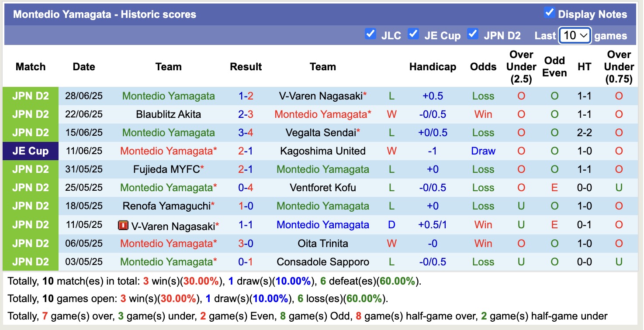Select the JPN D2 badge beside the Renofa Yamaguchi match
Image resolution: width=644 pixels, height=330 pixels.
pos(30,206)
